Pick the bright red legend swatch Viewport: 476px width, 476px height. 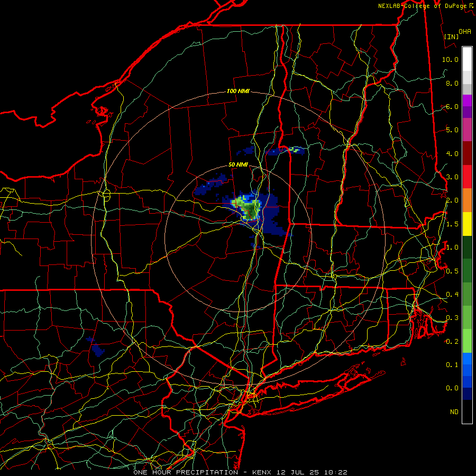(x=467, y=177)
